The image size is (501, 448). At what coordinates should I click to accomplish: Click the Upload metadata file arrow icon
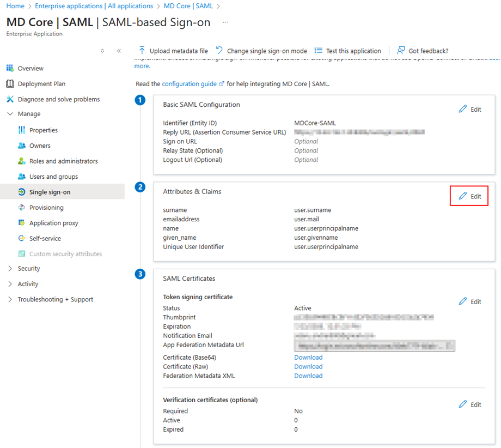pos(142,51)
